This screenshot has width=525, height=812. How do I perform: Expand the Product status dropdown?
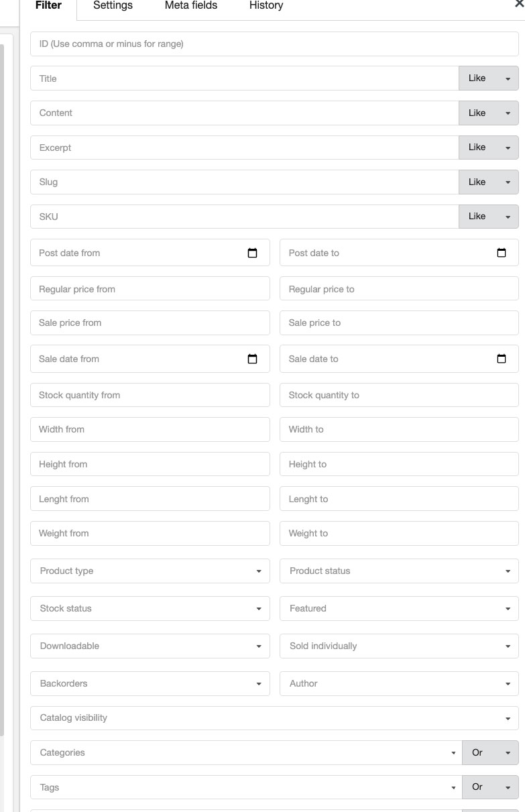click(x=509, y=571)
